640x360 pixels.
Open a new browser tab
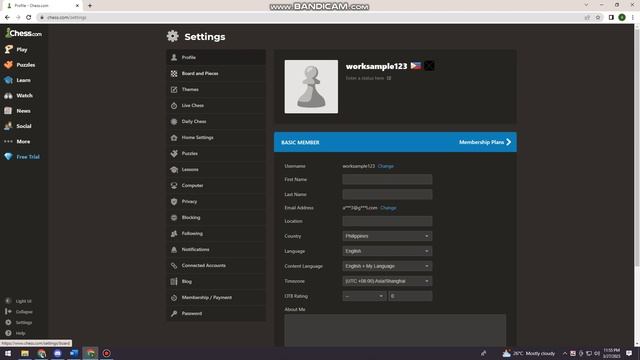pyautogui.click(x=90, y=6)
